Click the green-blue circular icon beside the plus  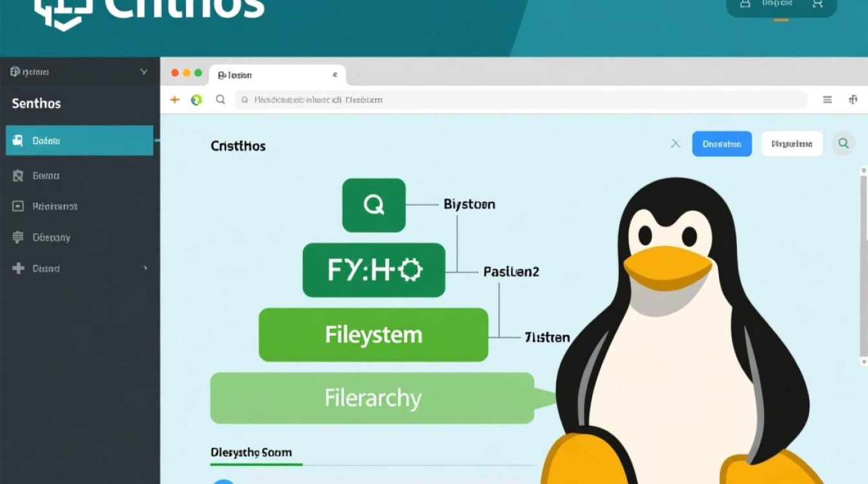click(196, 99)
